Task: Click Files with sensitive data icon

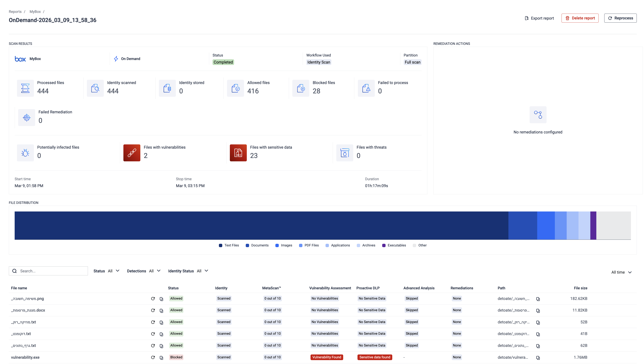Action: click(x=238, y=153)
